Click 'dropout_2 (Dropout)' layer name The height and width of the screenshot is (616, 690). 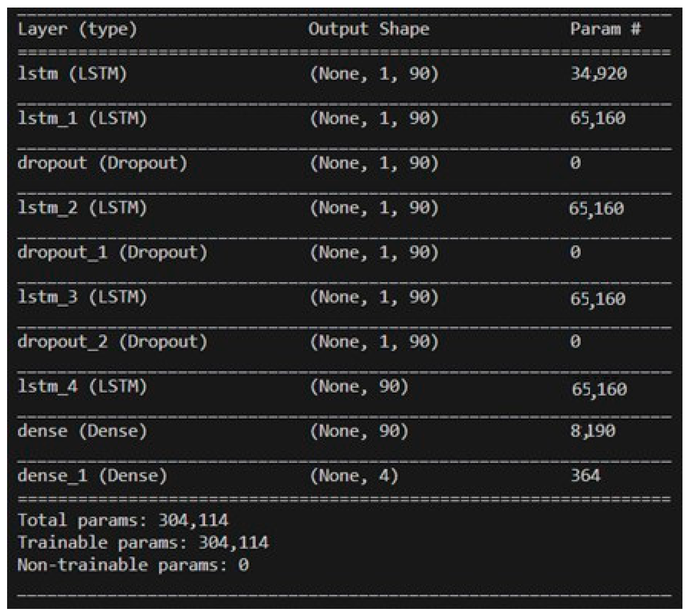click(x=112, y=342)
